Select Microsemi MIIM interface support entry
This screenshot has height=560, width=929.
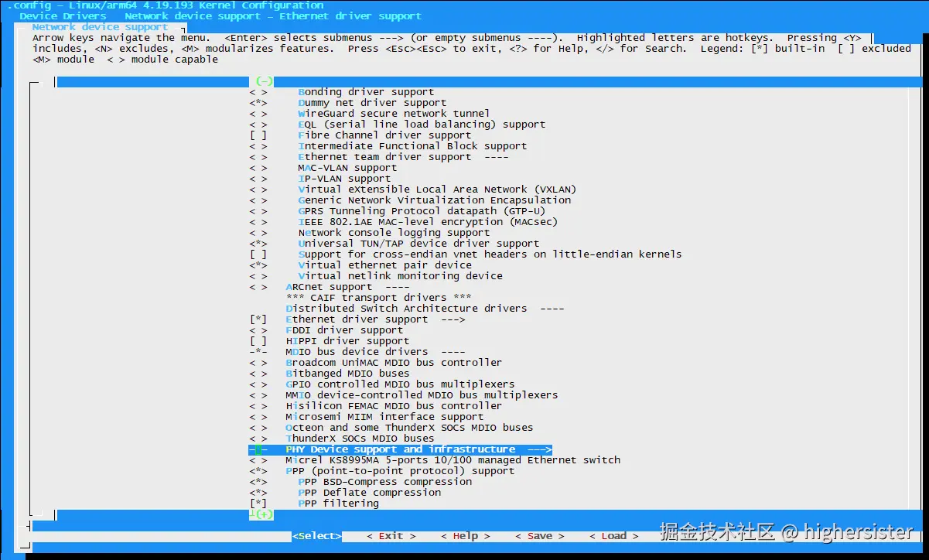click(384, 417)
